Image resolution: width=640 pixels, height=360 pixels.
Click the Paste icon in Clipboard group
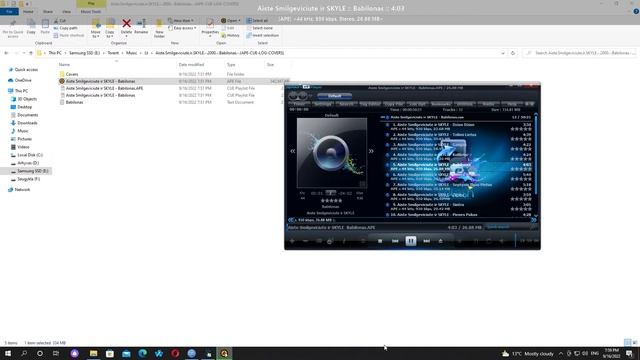45,27
